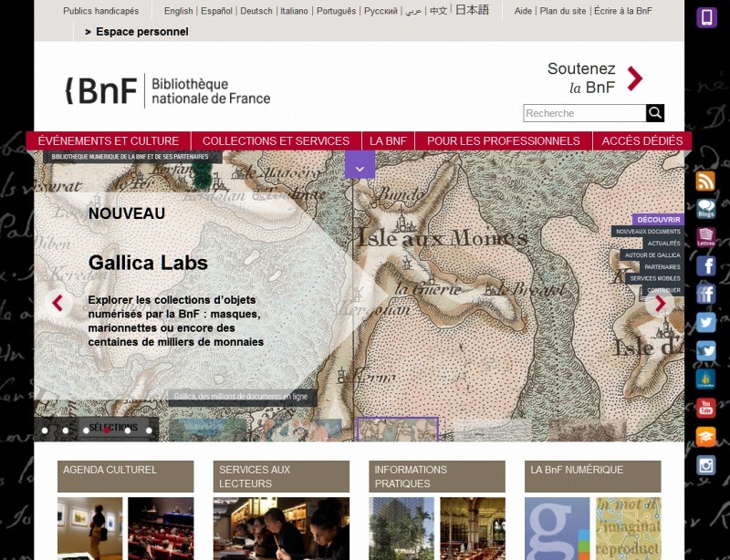This screenshot has width=730, height=560.
Task: Open the orange graduation cap icon
Action: (705, 437)
